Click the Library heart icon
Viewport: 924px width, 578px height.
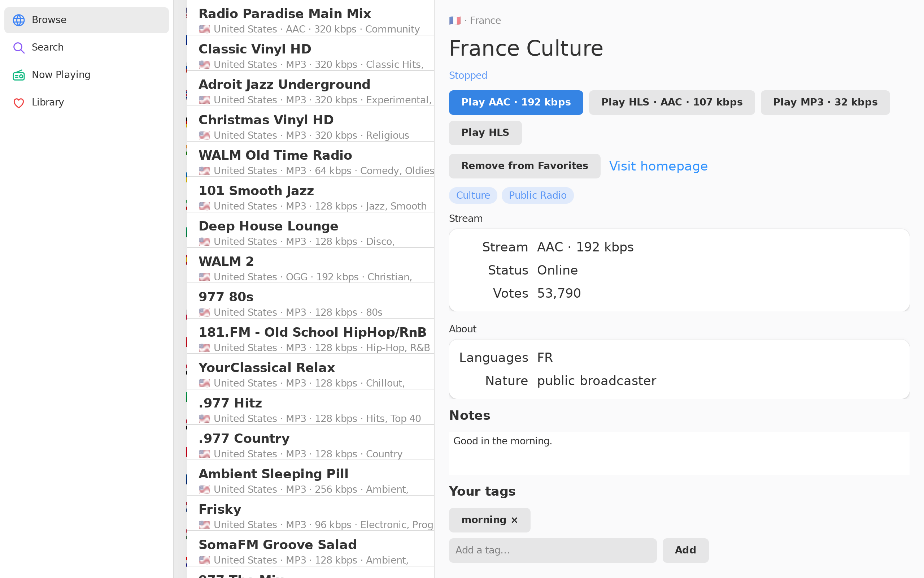pos(19,103)
